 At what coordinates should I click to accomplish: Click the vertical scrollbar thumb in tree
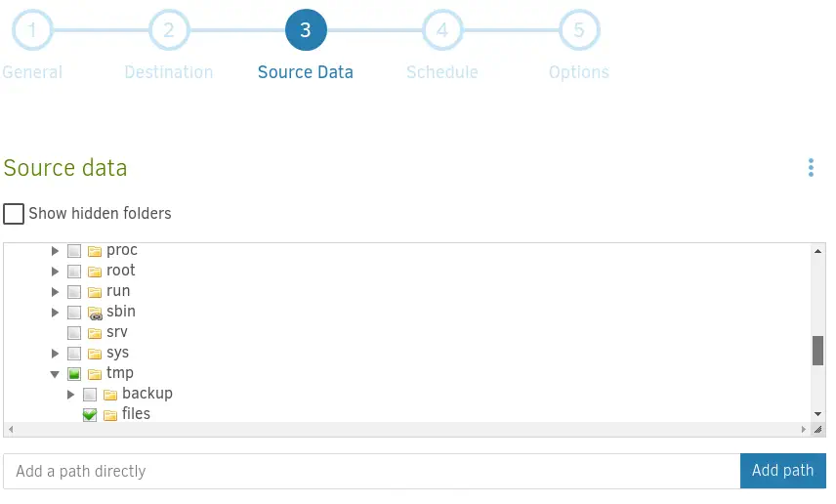click(817, 350)
